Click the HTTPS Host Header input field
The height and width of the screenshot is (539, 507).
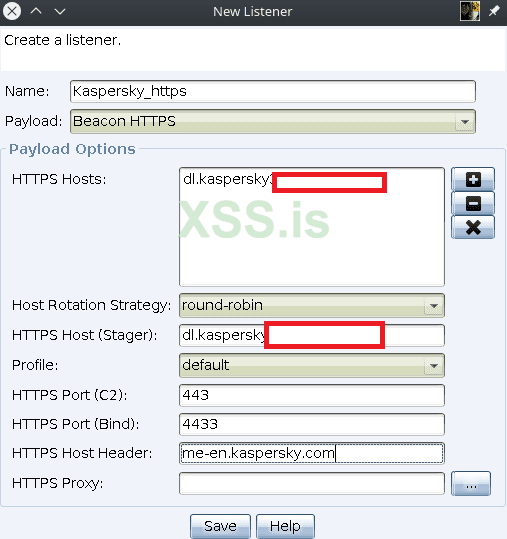pos(312,453)
